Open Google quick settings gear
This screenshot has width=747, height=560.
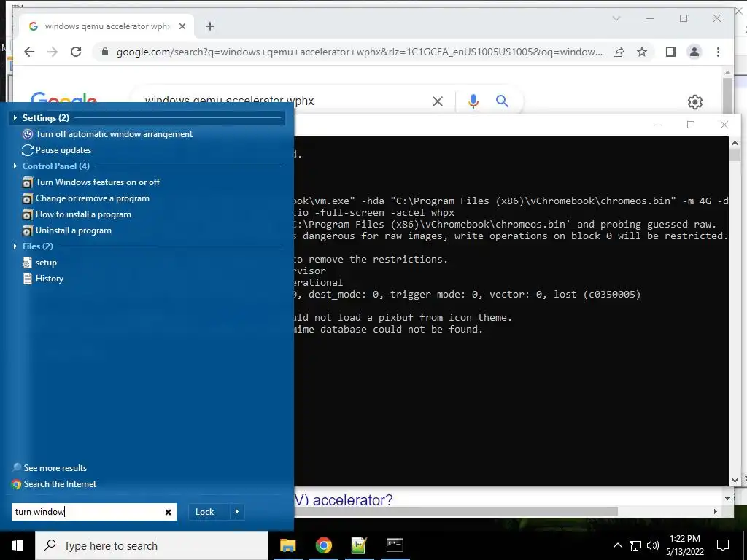click(x=695, y=102)
